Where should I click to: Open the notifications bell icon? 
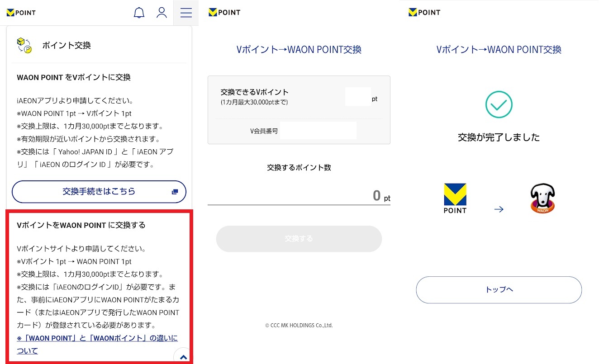click(139, 13)
